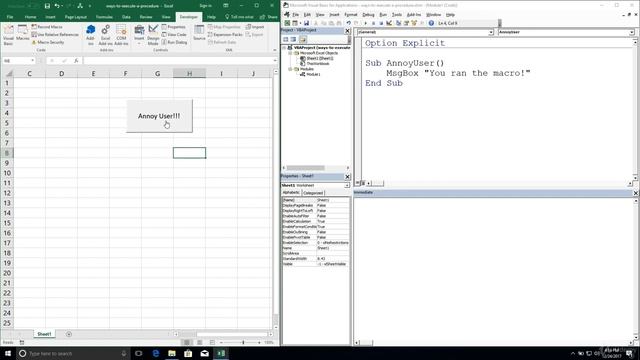
Task: Run Sub with the VBA play button
Action: pyautogui.click(x=366, y=23)
